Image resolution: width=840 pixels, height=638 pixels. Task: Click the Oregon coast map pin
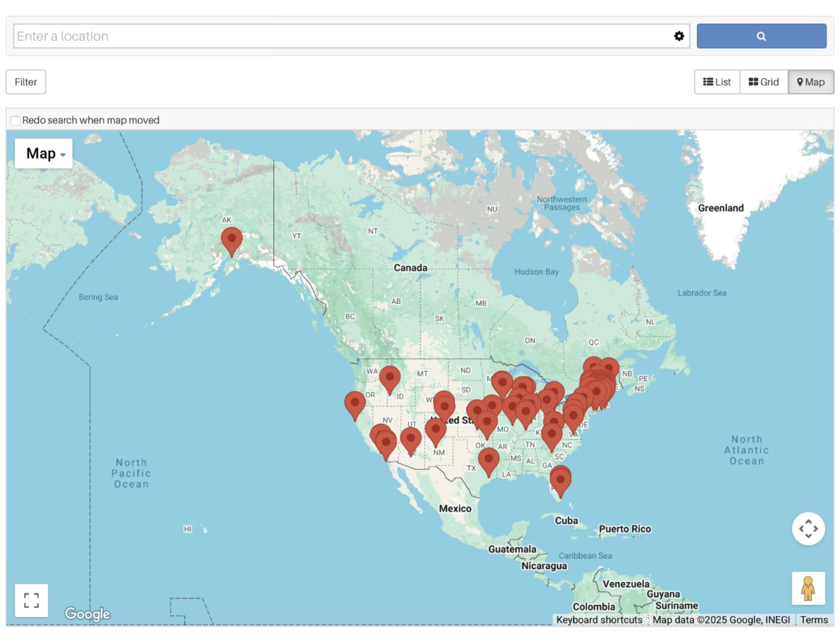tap(354, 405)
